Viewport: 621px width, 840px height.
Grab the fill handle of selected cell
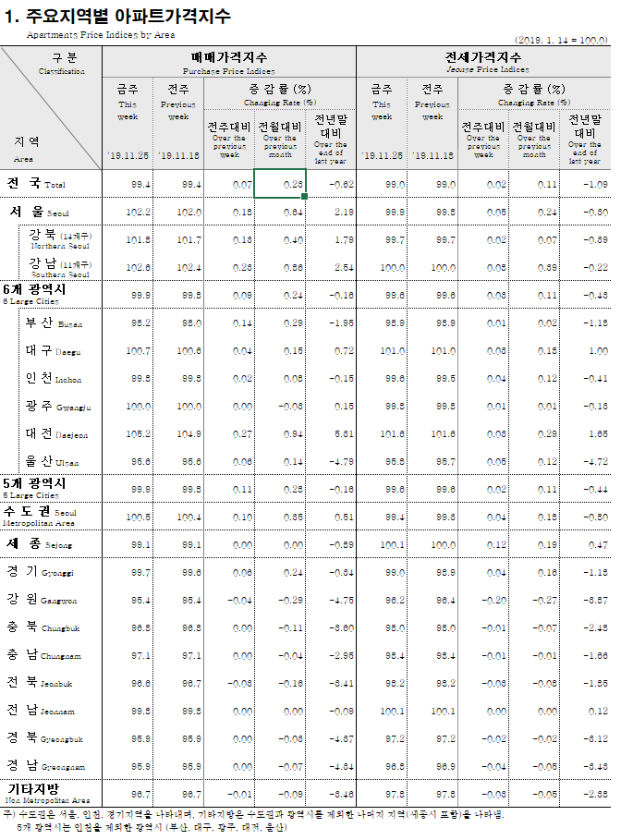(x=304, y=196)
